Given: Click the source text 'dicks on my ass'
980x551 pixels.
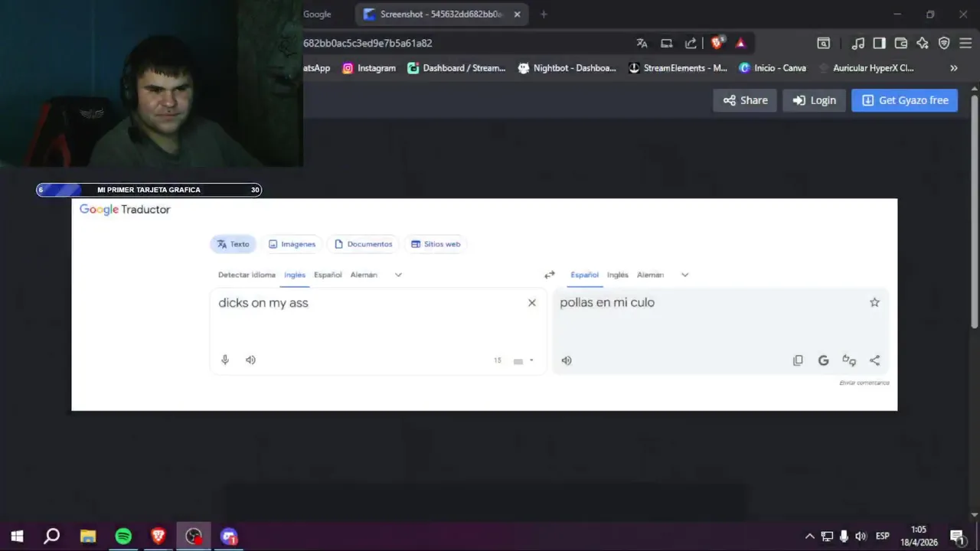Looking at the screenshot, I should pyautogui.click(x=263, y=303).
